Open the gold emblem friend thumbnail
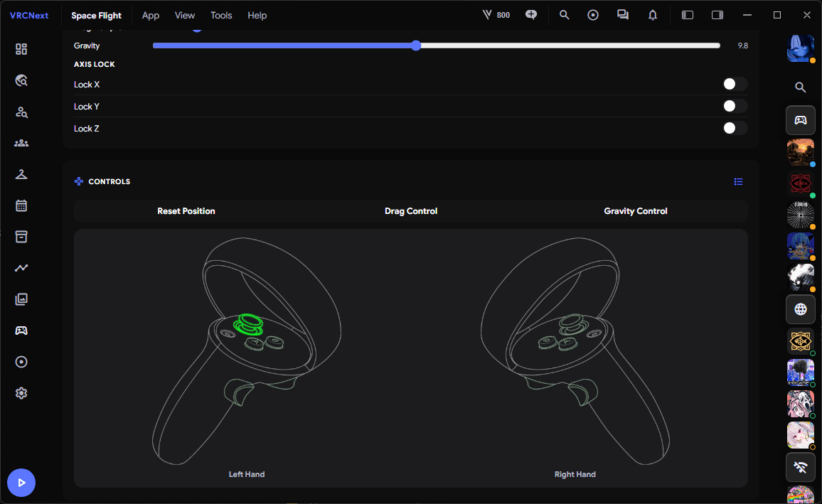Screen dimensions: 822x504 pyautogui.click(x=801, y=342)
